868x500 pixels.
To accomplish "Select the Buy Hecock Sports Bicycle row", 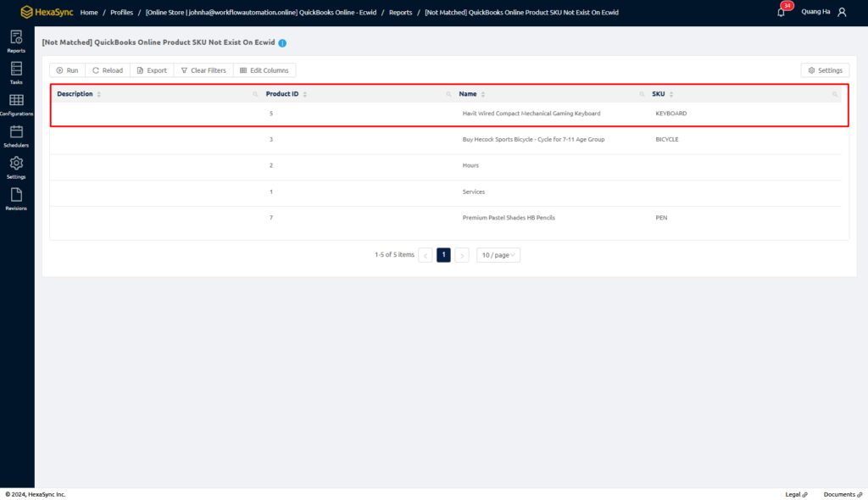I will [x=446, y=140].
